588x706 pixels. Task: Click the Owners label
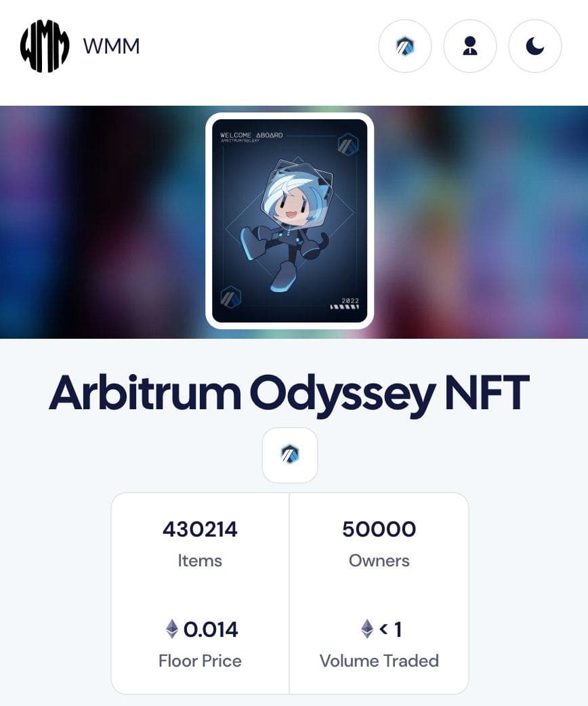point(379,560)
